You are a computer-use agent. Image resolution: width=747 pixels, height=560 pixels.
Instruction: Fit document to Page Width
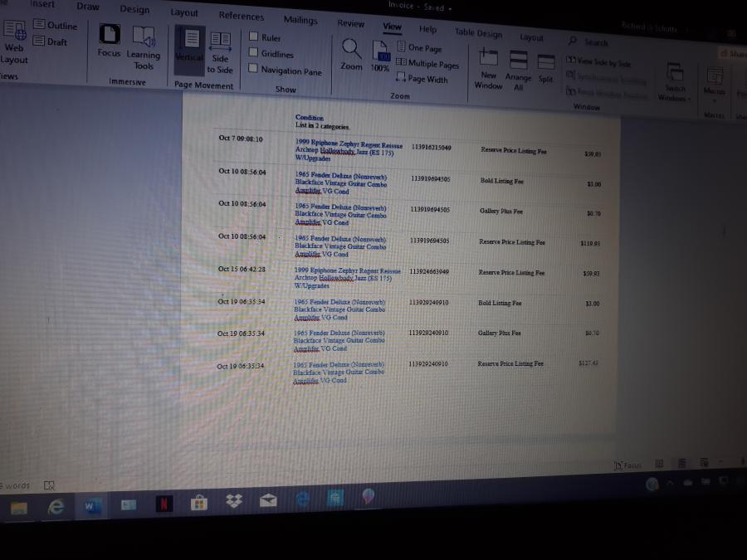(422, 79)
